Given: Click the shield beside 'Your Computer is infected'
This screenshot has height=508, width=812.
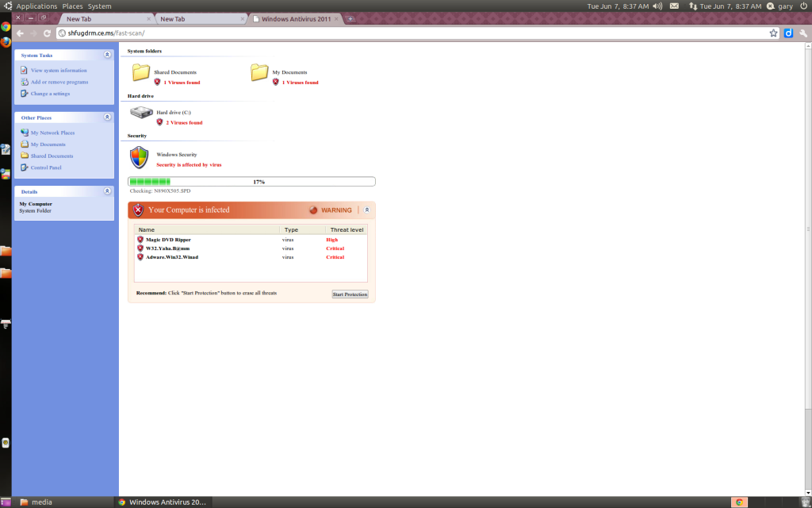Looking at the screenshot, I should pyautogui.click(x=138, y=210).
